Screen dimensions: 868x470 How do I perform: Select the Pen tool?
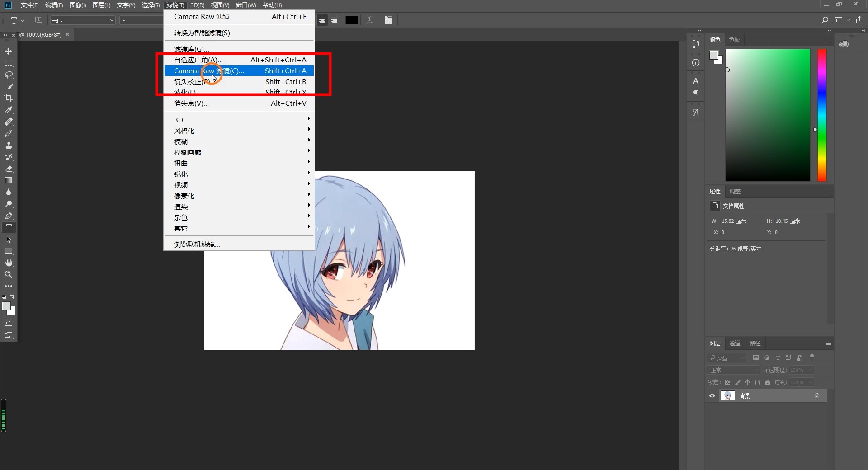click(x=9, y=216)
